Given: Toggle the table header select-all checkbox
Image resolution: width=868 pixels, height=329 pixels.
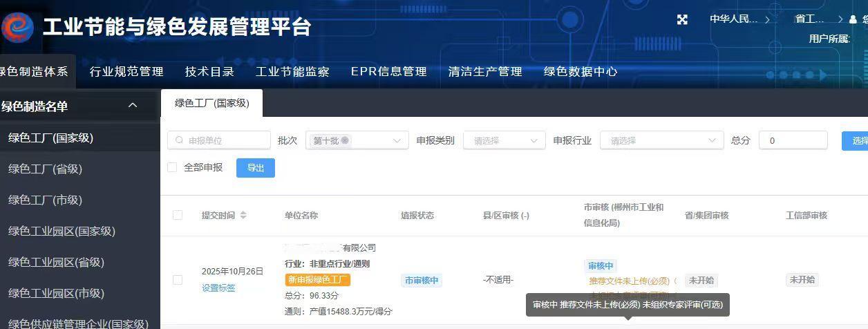Looking at the screenshot, I should pos(178,215).
